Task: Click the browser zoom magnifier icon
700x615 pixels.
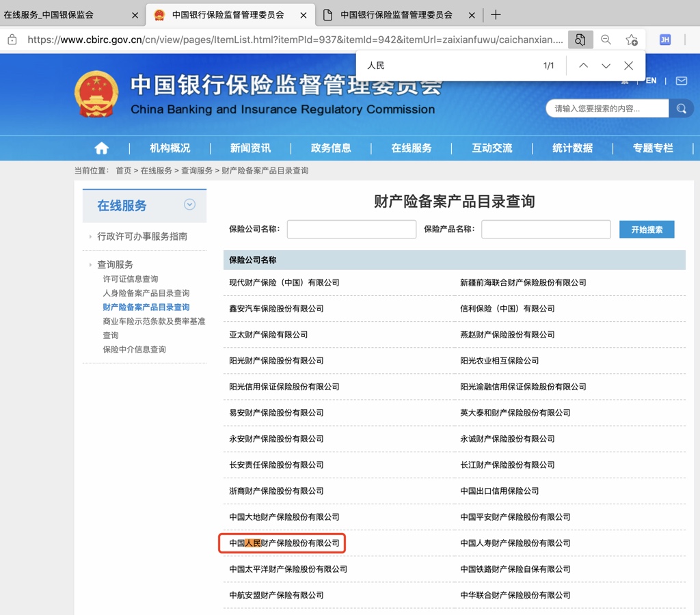Action: click(606, 40)
